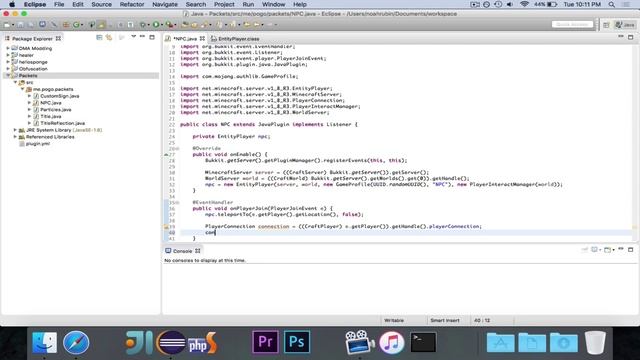Viewport: 640px width, 360px height.
Task: Click the Run External Tools icon
Action: [169, 25]
